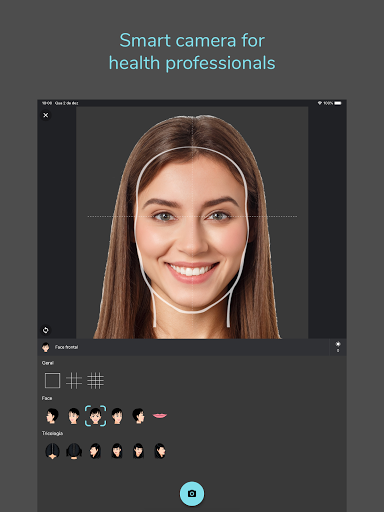Select the fifth Tricologia angled hair guide
Viewport: 384px width, 512px height.
point(138,451)
